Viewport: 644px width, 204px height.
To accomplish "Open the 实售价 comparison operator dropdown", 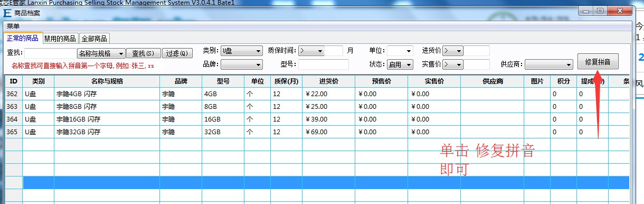I will pyautogui.click(x=453, y=64).
